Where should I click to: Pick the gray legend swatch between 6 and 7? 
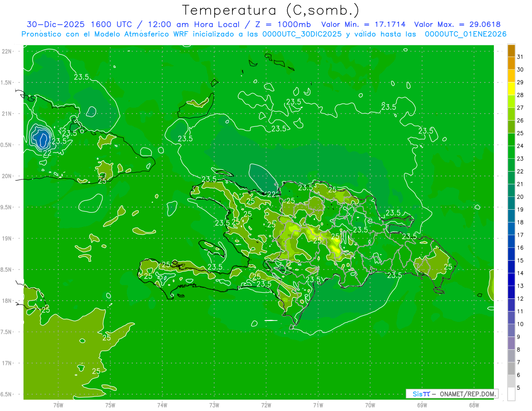511,368
